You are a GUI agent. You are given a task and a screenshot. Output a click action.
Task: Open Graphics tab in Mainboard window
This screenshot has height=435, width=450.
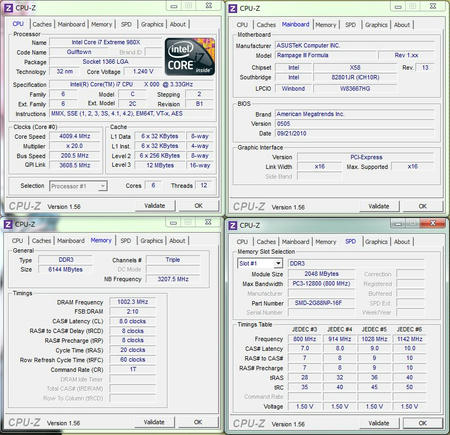coord(376,25)
